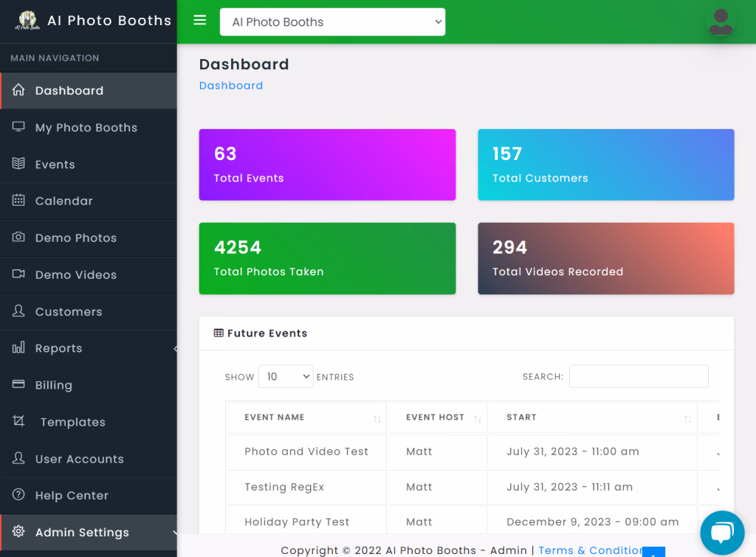This screenshot has height=557, width=756.
Task: Open the Show entries count dropdown
Action: coord(286,376)
